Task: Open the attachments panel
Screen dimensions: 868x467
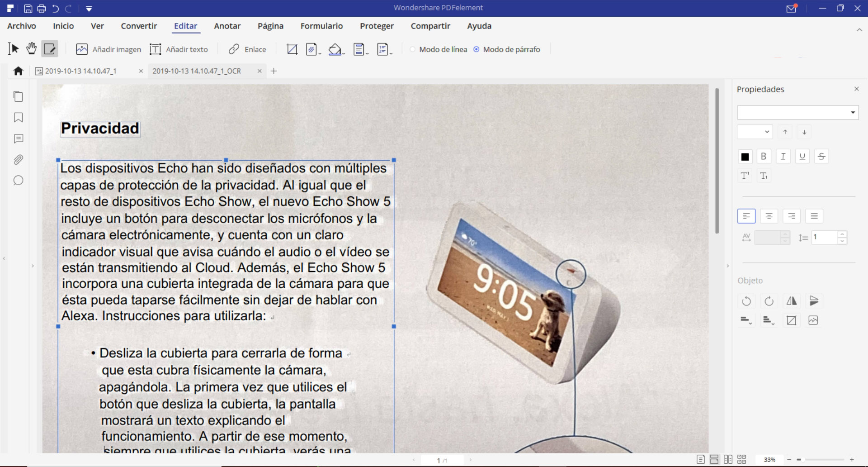Action: coord(18,159)
